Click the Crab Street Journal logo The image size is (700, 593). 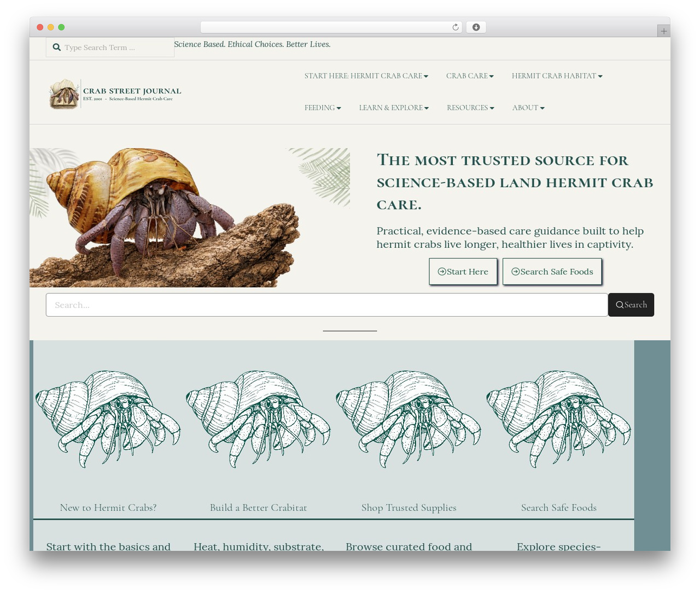115,94
